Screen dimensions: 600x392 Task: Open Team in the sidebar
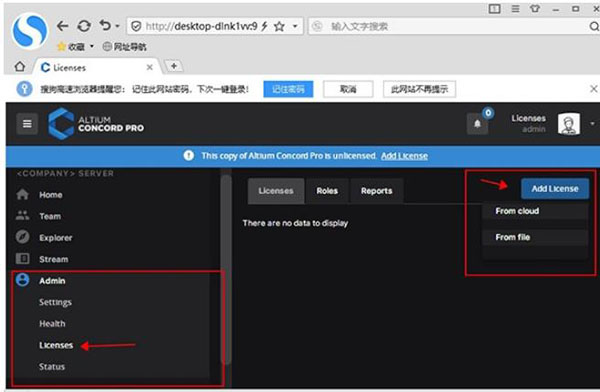point(50,216)
